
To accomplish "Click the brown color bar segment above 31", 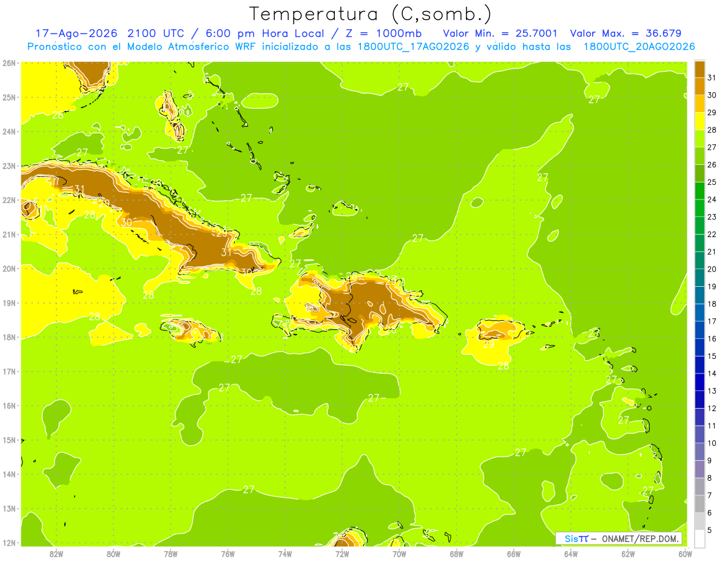I will (699, 69).
